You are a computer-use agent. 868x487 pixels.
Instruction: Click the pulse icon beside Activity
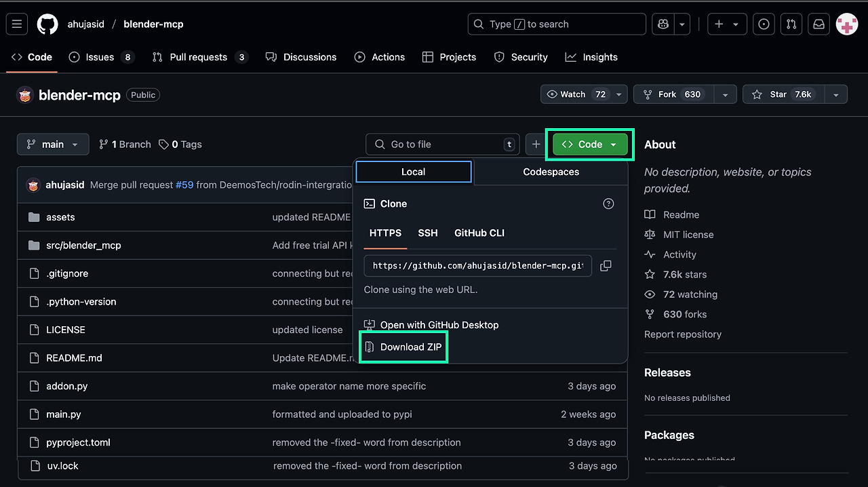[x=650, y=254]
